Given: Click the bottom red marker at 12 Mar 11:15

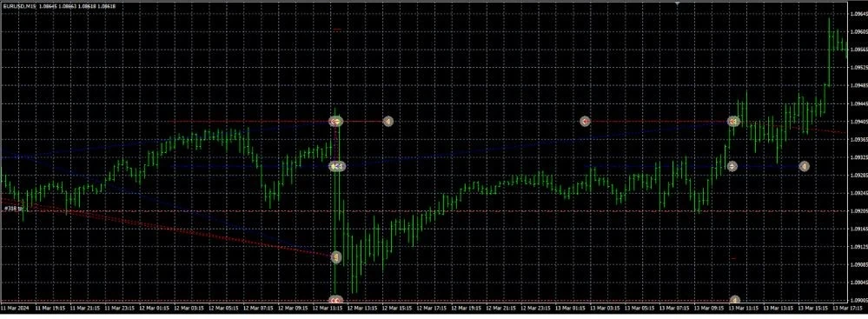Looking at the screenshot, I should coord(336,300).
